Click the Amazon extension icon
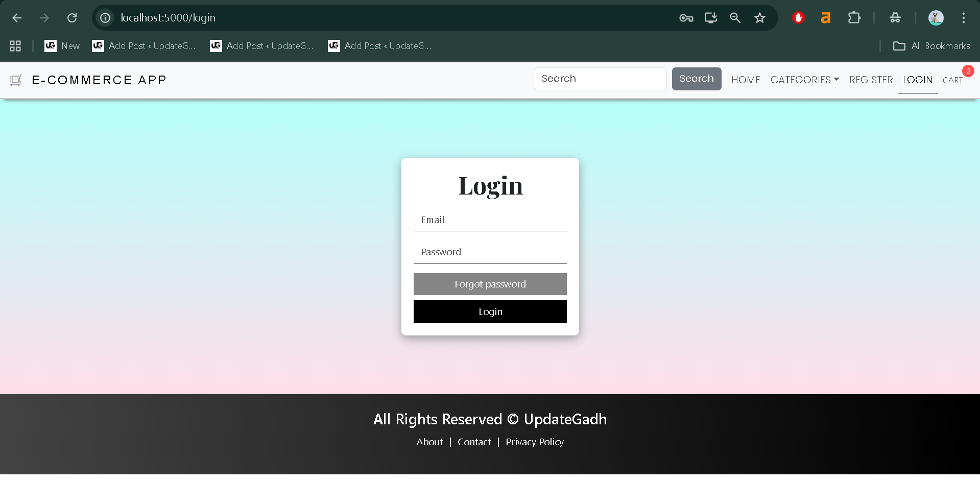Viewport: 980px width, 482px height. [x=826, y=17]
